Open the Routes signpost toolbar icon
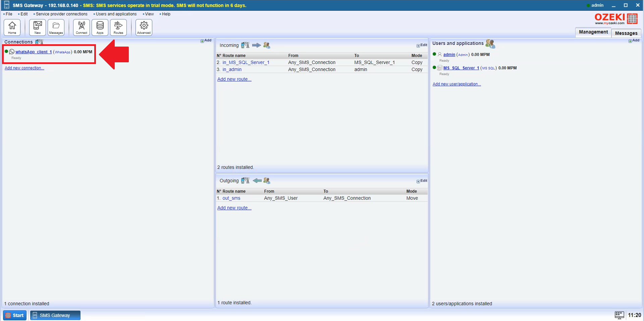Viewport: 644px width, 321px height. click(x=118, y=27)
